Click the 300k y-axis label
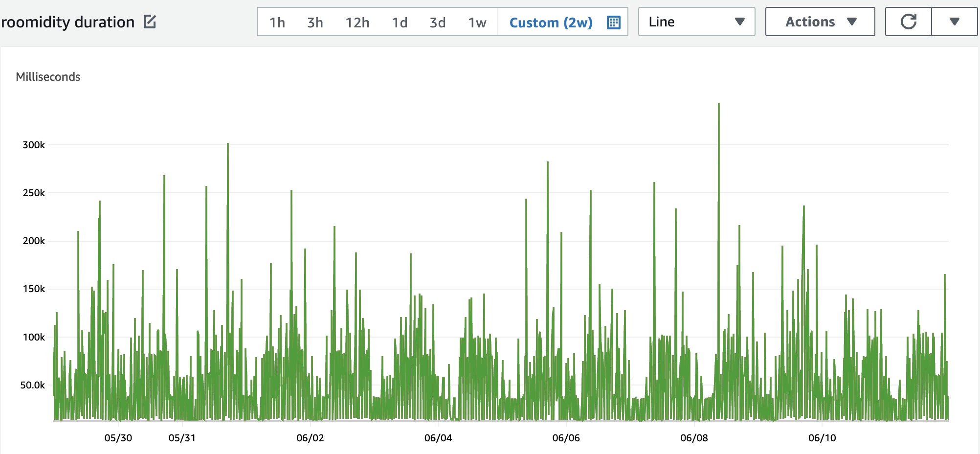The width and height of the screenshot is (980, 454). [x=34, y=145]
